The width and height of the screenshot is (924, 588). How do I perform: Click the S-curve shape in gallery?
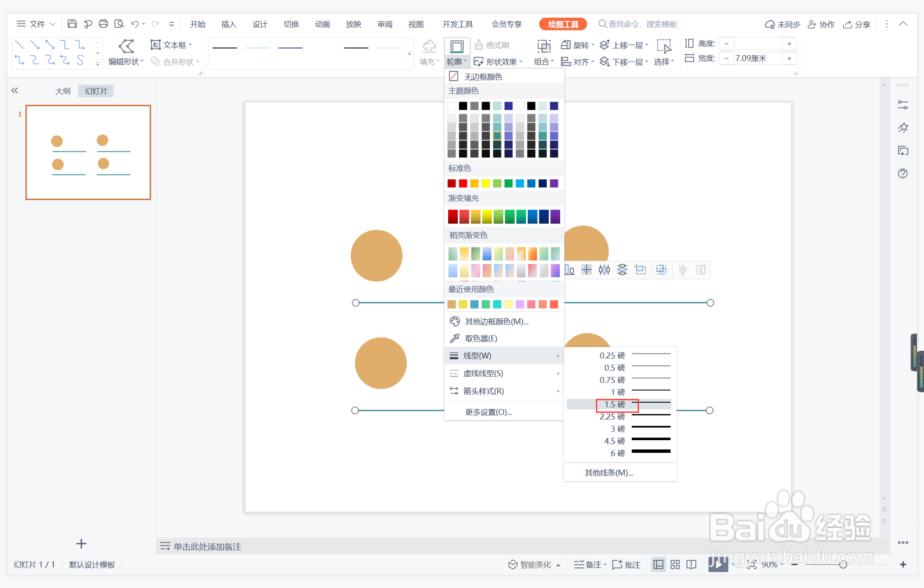(80, 60)
